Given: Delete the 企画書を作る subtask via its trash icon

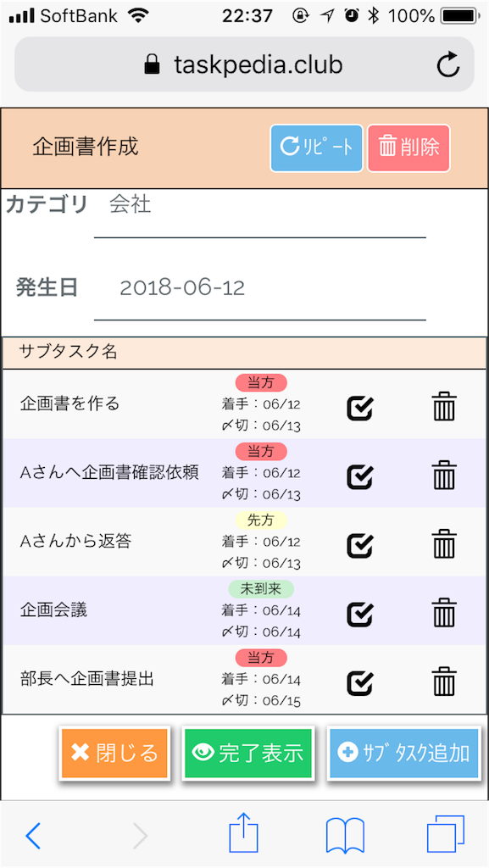Looking at the screenshot, I should coord(444,407).
